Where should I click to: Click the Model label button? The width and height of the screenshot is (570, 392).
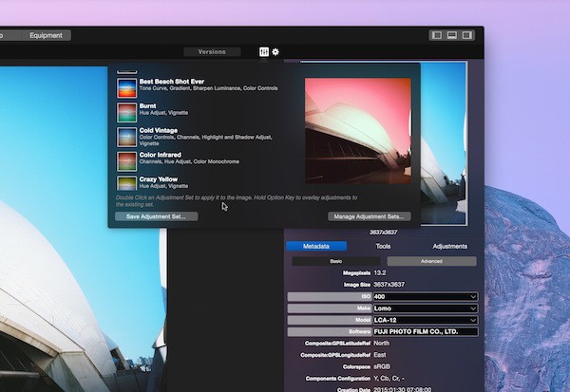[x=330, y=320]
